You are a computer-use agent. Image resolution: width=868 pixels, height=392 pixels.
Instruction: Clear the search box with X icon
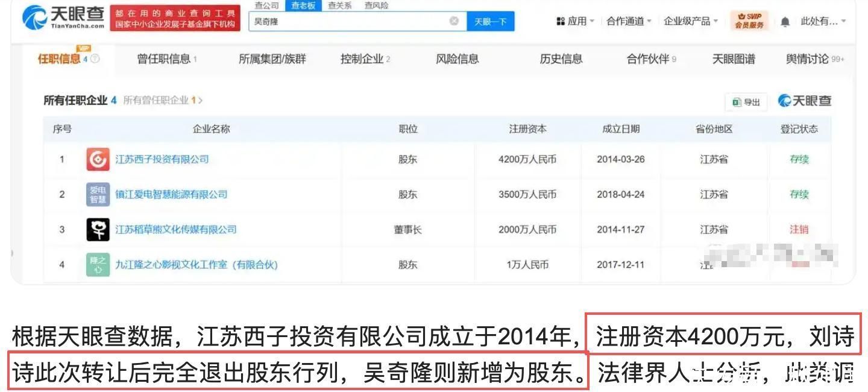point(454,21)
